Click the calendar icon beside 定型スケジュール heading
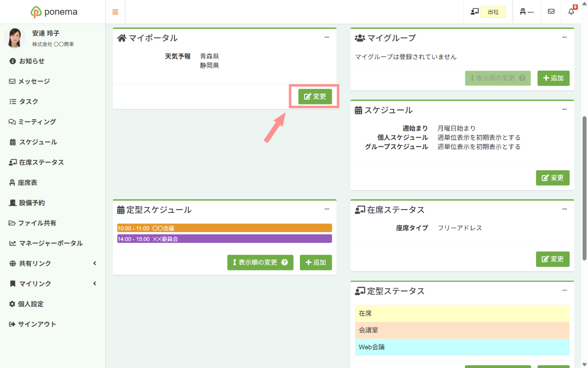588x368 pixels. coord(121,210)
